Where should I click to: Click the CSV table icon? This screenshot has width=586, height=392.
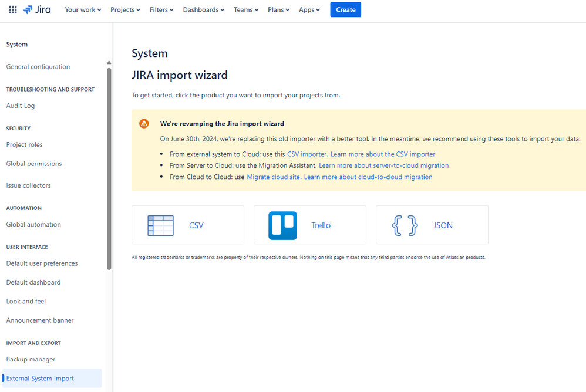click(161, 225)
